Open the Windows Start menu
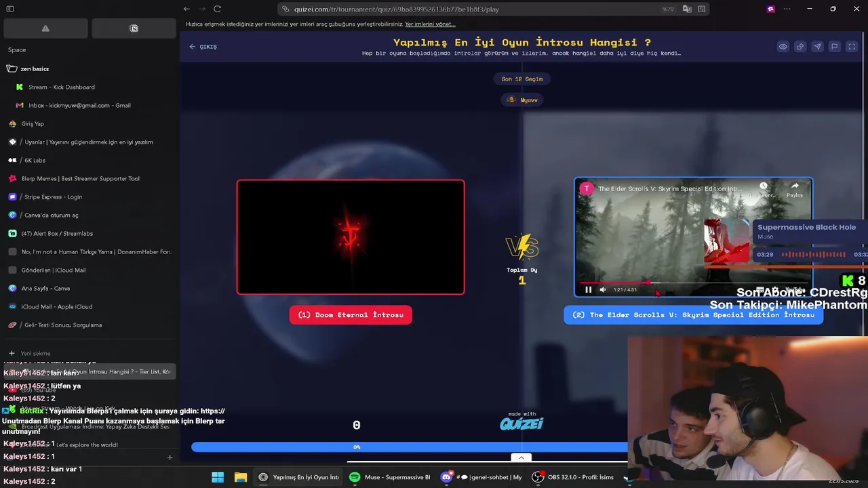This screenshot has width=868, height=488. point(218,477)
